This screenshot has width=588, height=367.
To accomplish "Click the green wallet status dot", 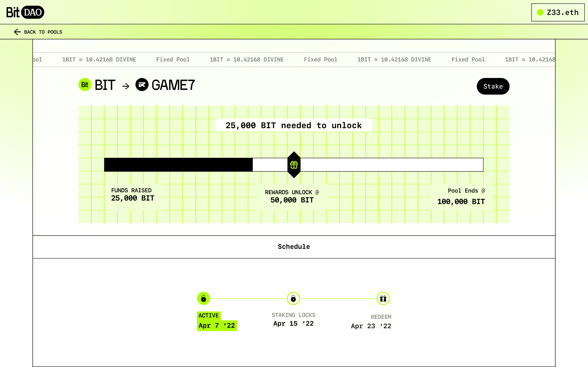I will click(540, 12).
